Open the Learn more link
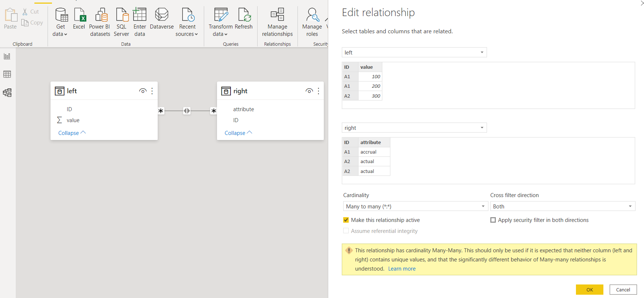Image resolution: width=644 pixels, height=298 pixels. point(402,269)
